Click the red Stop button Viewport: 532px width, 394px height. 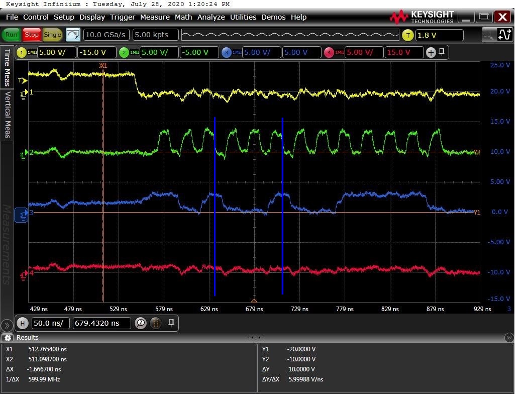pyautogui.click(x=32, y=35)
